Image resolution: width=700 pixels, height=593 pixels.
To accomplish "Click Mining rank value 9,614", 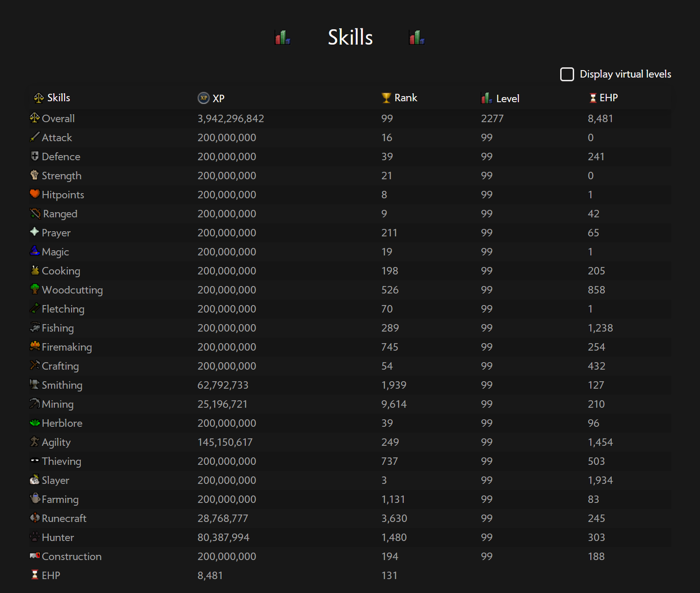I will click(x=394, y=404).
